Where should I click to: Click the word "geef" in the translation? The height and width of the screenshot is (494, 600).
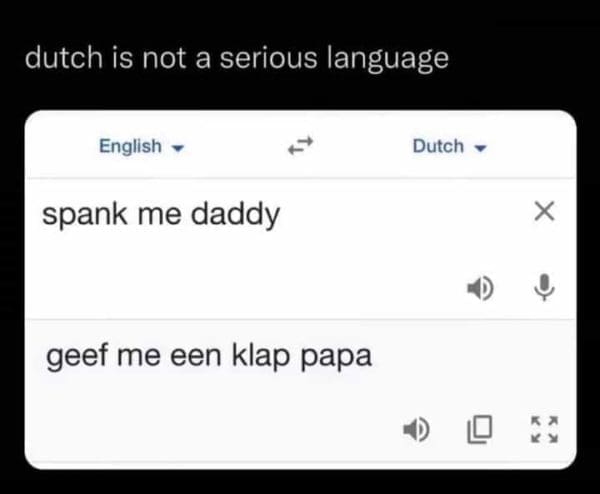pos(73,355)
